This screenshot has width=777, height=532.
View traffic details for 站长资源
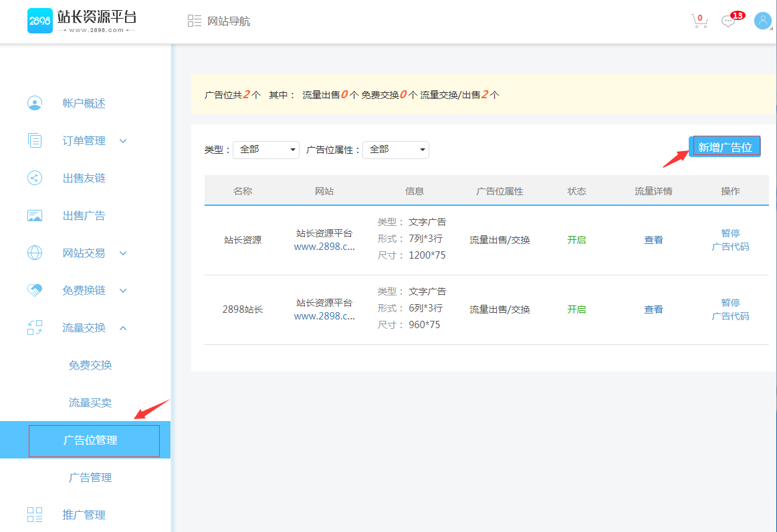click(x=653, y=240)
